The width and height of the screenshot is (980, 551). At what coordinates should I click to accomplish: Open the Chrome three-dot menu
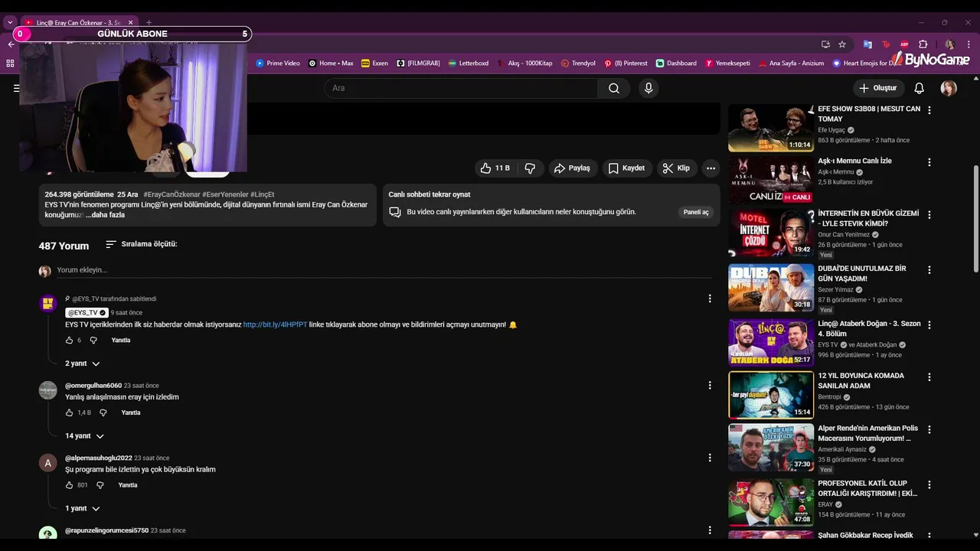click(x=969, y=44)
